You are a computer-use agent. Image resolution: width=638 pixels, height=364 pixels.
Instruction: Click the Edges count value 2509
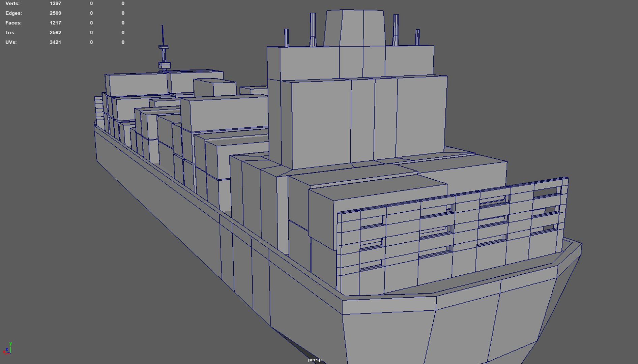point(55,13)
